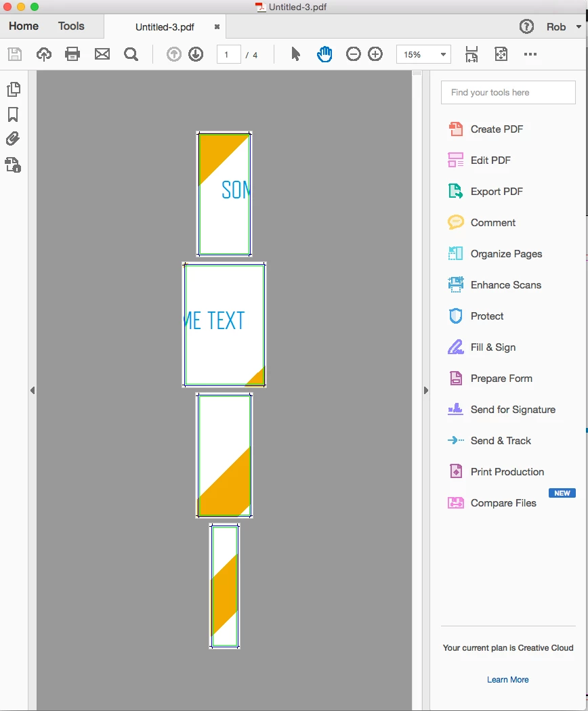
Task: Open more toolbar options ellipsis
Action: tap(530, 54)
